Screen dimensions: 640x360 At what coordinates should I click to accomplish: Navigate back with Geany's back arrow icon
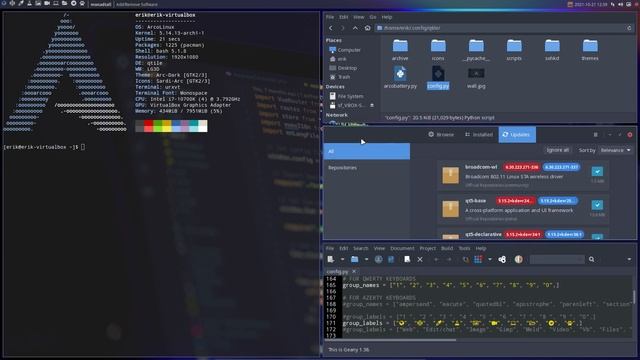(x=436, y=259)
